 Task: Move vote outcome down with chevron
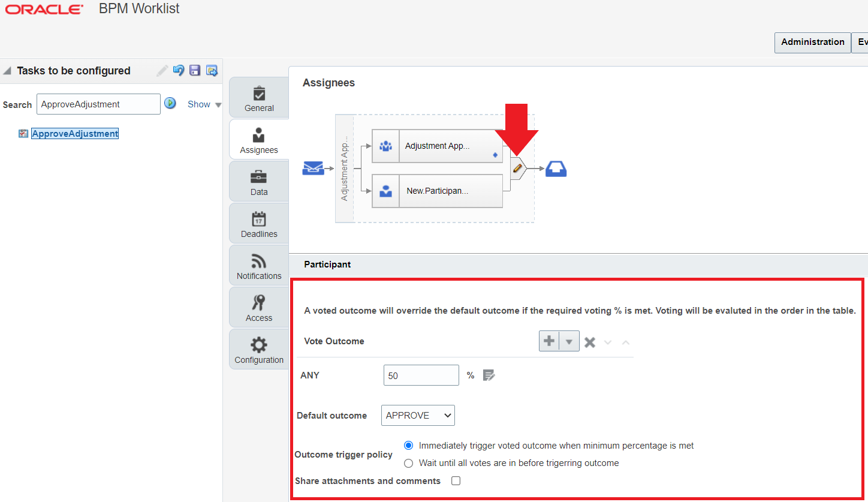608,342
